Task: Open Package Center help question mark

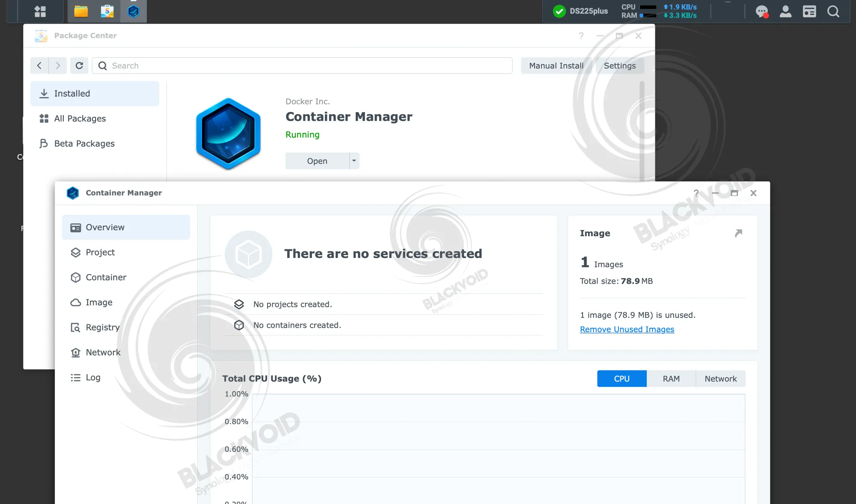Action: pos(581,36)
